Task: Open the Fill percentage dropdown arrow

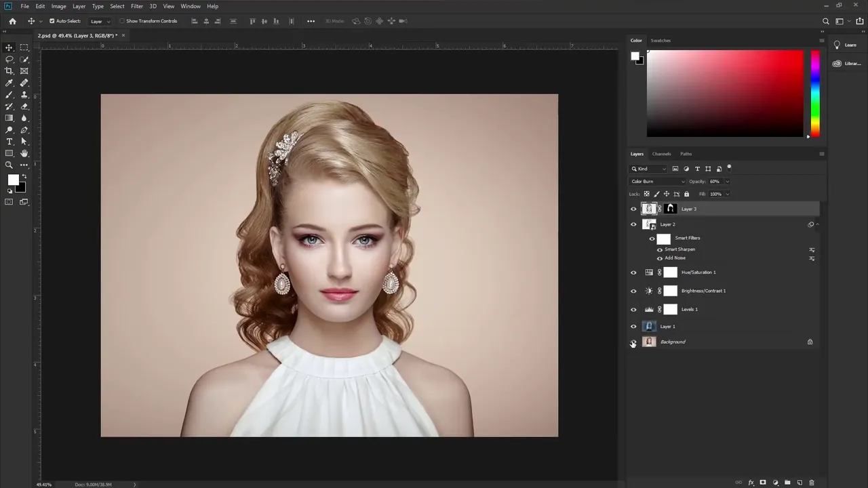Action: pyautogui.click(x=727, y=194)
